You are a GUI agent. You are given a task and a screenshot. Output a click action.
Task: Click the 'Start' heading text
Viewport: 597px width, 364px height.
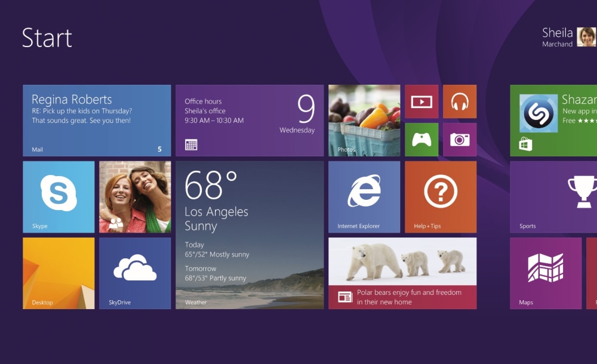[47, 38]
